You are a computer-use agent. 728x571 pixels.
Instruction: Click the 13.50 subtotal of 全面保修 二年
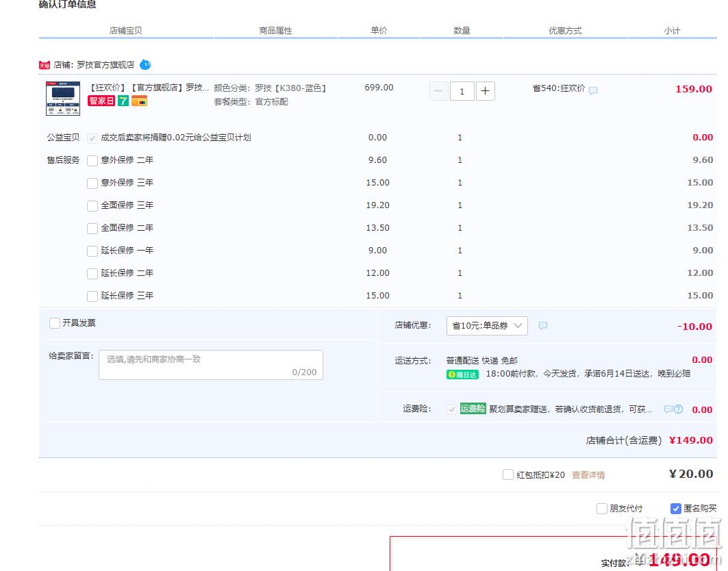(x=700, y=228)
